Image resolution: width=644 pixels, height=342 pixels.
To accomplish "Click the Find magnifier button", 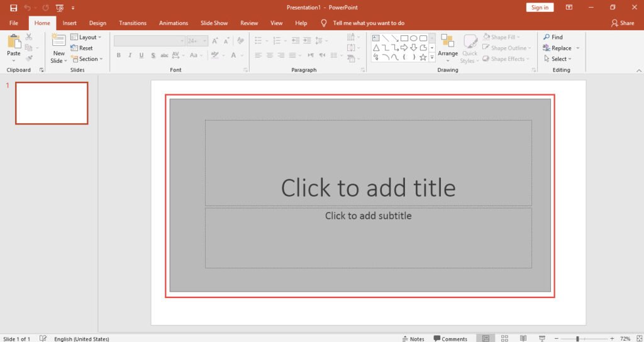I will click(x=553, y=37).
